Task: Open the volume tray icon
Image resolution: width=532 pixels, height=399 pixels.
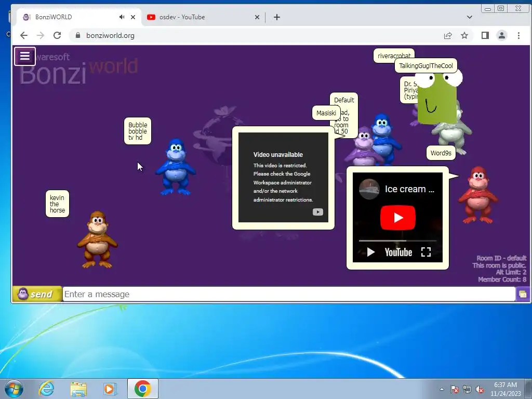Action: [x=480, y=389]
